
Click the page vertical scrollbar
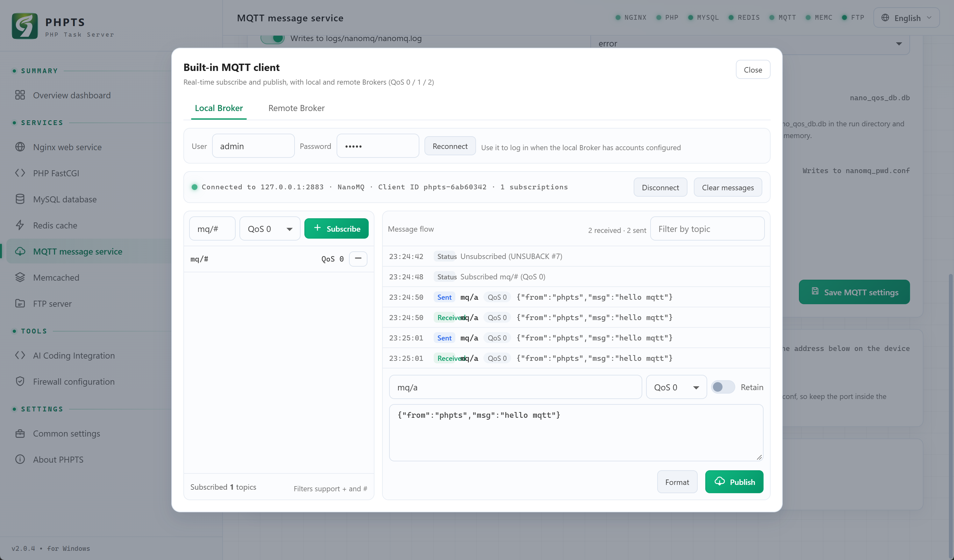(x=950, y=416)
